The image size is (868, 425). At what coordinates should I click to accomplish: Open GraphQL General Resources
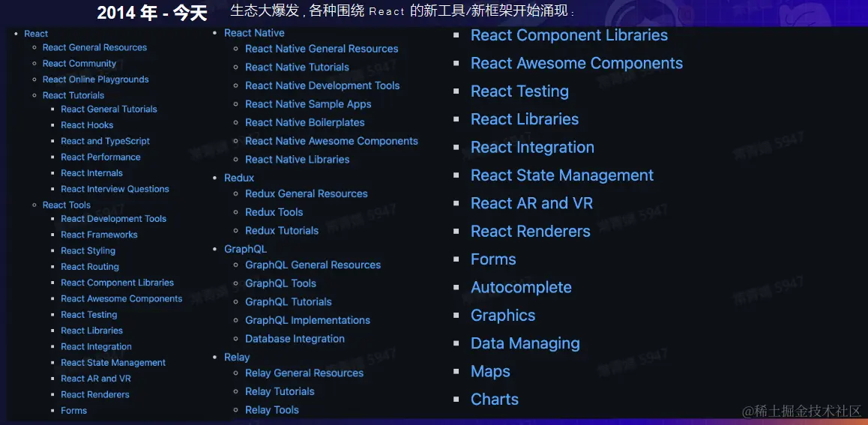pos(313,265)
